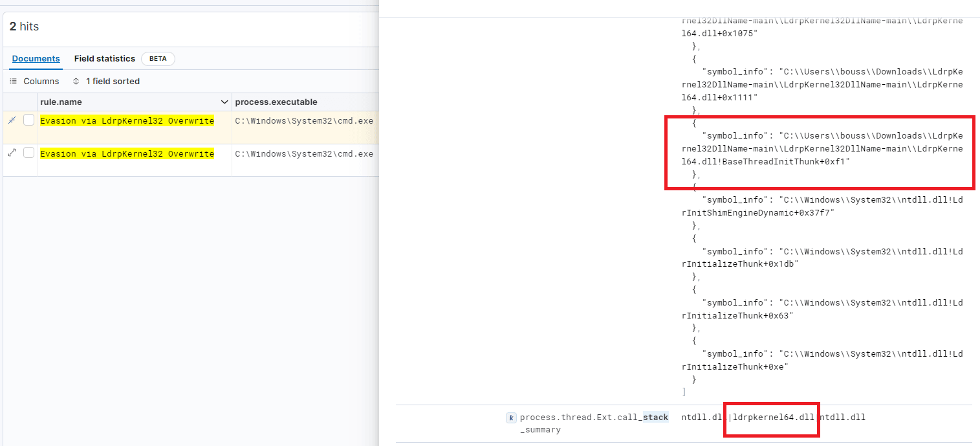The width and height of the screenshot is (980, 446).
Task: Click the rule.name column header text
Action: pos(61,102)
